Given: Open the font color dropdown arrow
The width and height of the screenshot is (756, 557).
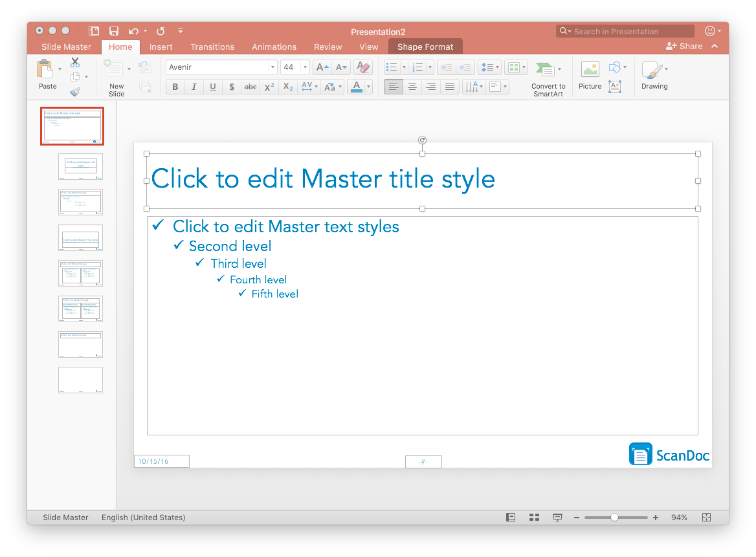Looking at the screenshot, I should point(369,87).
